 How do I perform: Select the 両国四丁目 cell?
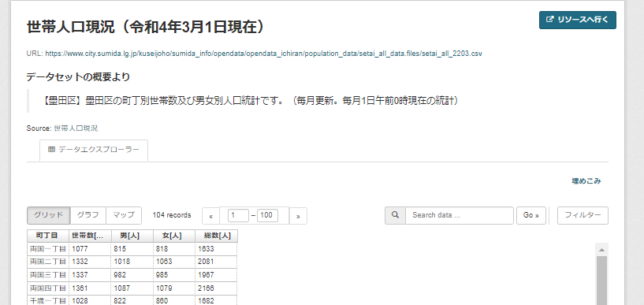pos(47,288)
